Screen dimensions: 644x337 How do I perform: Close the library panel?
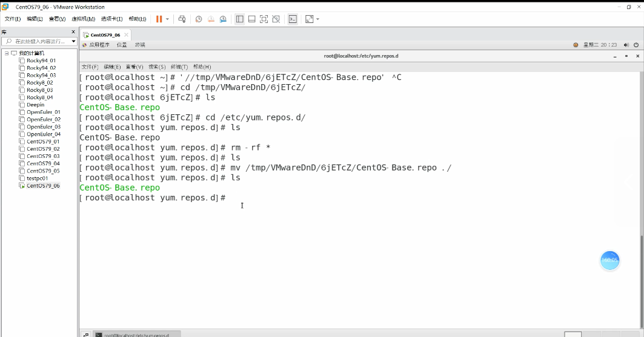[73, 31]
